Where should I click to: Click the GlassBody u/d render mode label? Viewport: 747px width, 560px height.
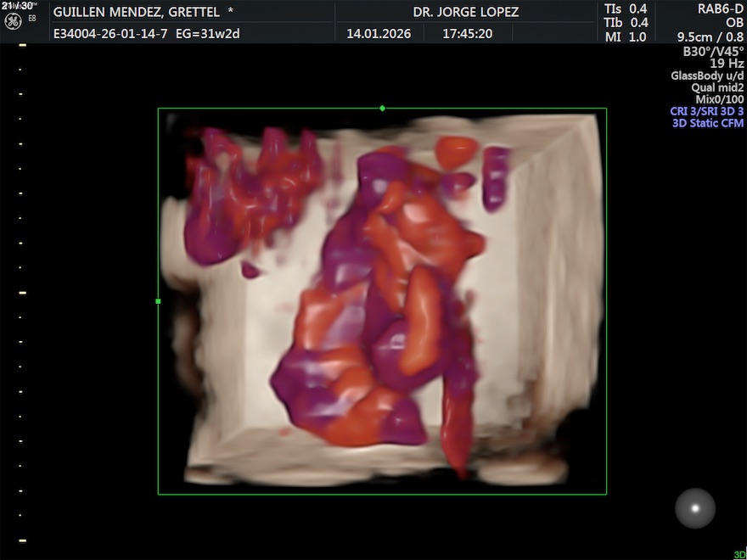coord(707,76)
